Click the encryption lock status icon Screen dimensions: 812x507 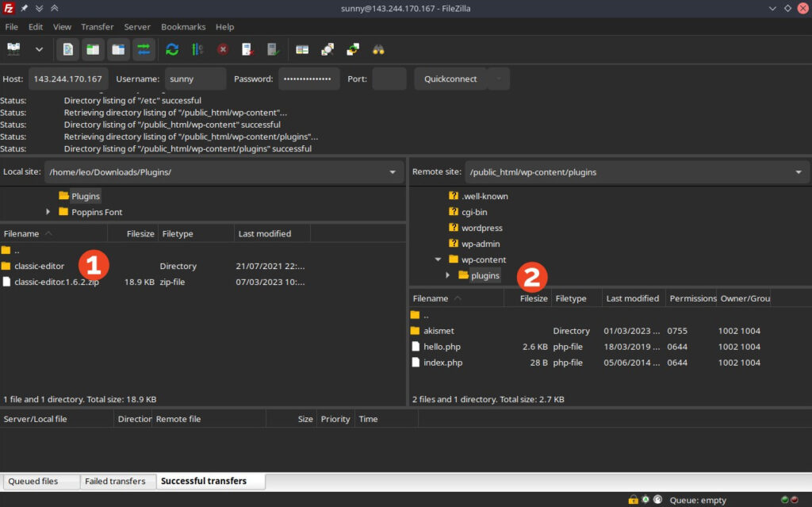pos(633,500)
